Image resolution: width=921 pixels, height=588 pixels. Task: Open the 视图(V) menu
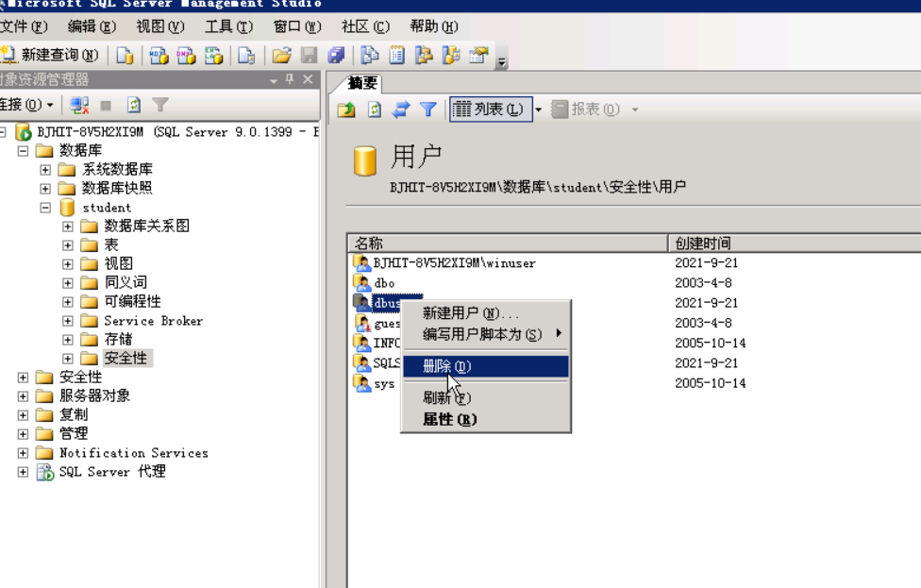pyautogui.click(x=160, y=26)
